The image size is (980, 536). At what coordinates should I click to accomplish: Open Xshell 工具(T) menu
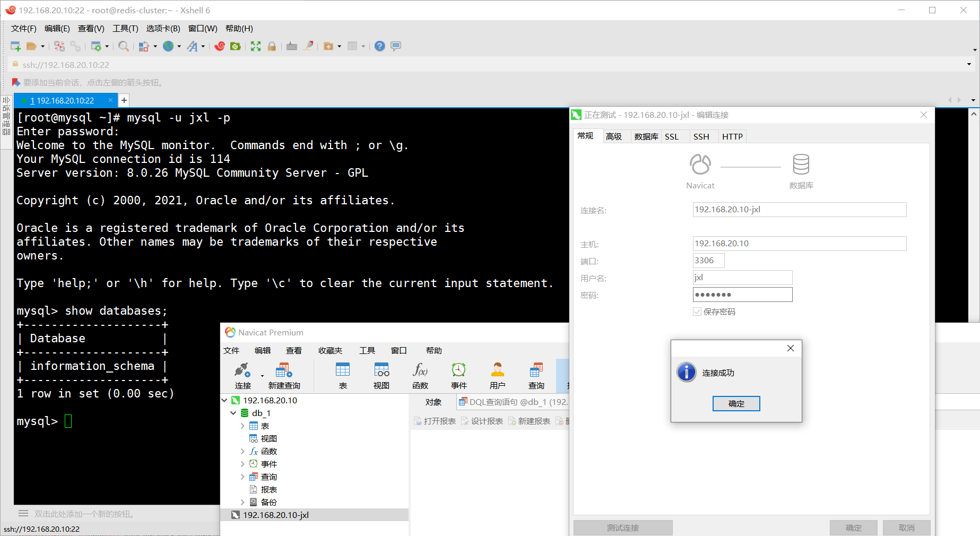pos(125,29)
